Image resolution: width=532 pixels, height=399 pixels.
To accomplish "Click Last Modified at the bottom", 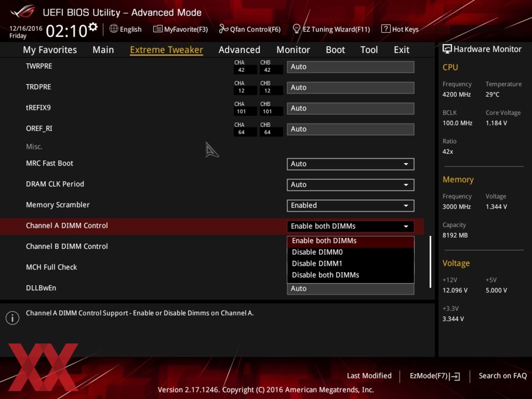I will (369, 376).
